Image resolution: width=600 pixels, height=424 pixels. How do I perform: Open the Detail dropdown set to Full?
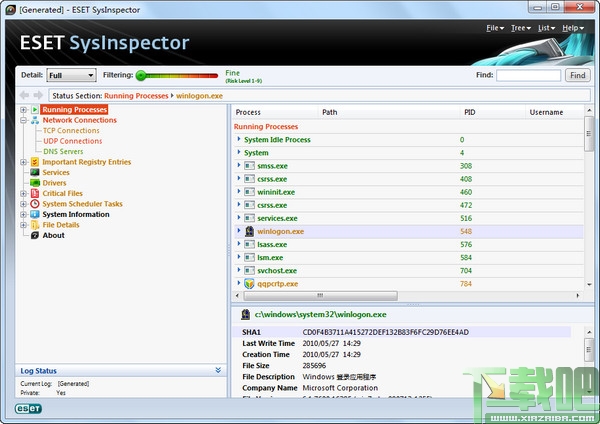click(x=71, y=75)
